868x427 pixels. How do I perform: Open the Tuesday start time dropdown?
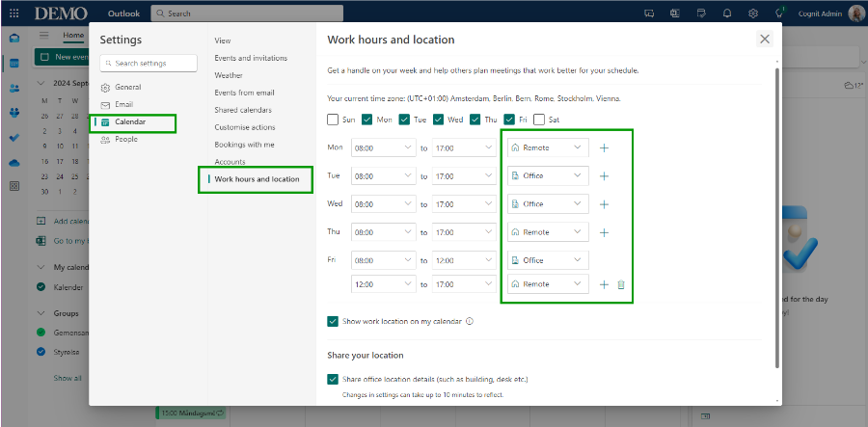click(383, 176)
